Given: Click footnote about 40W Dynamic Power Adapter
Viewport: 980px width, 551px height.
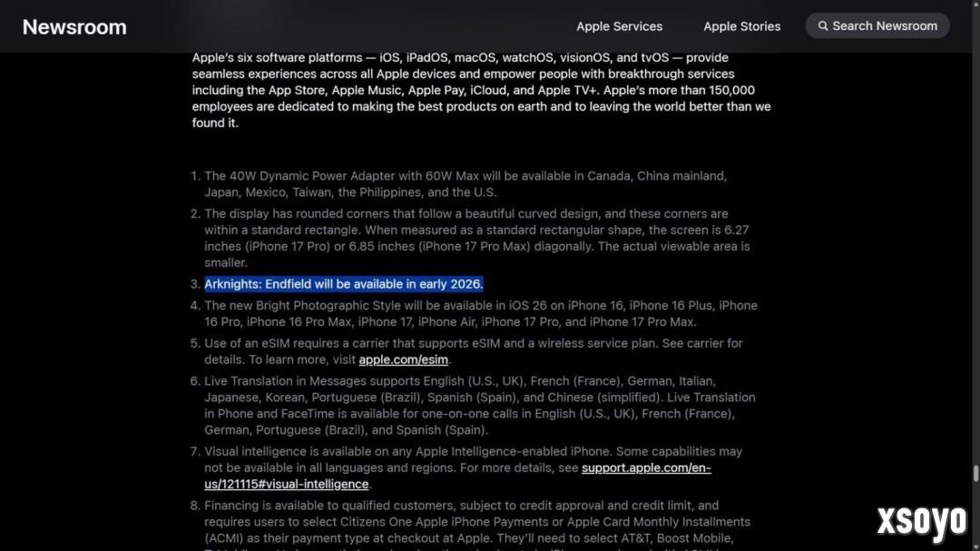Looking at the screenshot, I should (x=465, y=184).
